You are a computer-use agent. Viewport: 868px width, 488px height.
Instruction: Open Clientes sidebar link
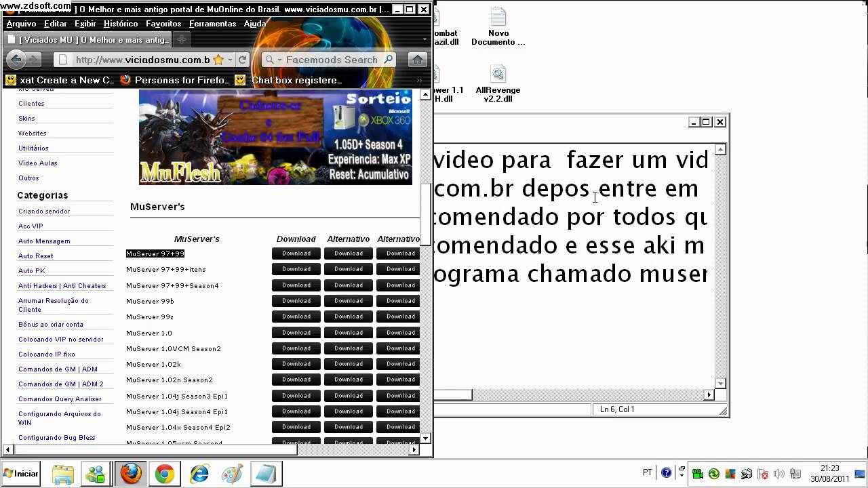[x=31, y=104]
